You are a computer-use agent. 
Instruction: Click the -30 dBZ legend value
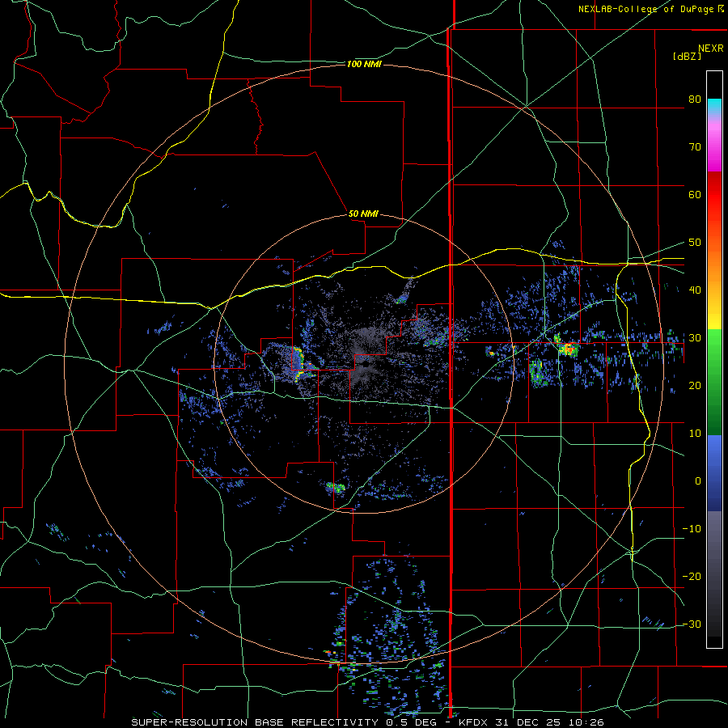coord(692,624)
